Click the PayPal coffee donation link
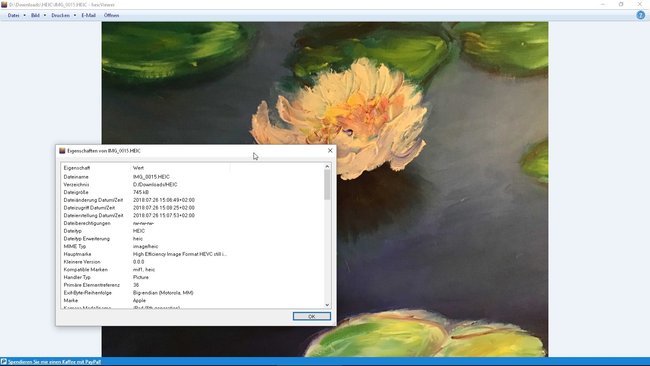The width and height of the screenshot is (650, 366). click(54, 362)
